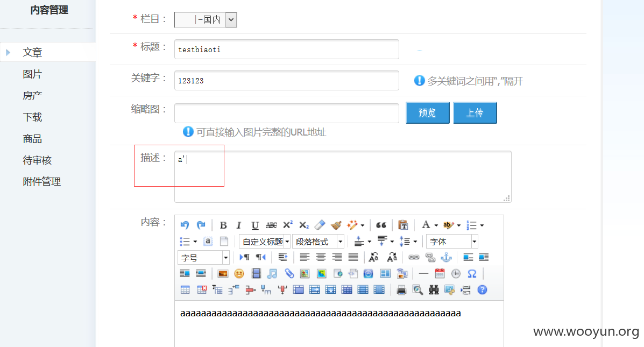Viewport: 644px width, 347px height.
Task: Click the undo arrow icon in editor
Action: (185, 225)
